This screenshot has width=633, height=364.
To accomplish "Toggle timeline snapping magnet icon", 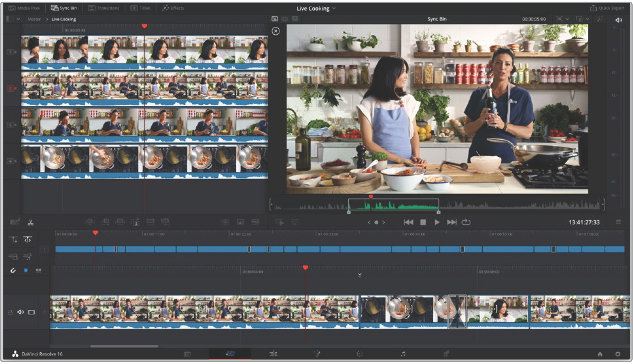I will tap(13, 271).
